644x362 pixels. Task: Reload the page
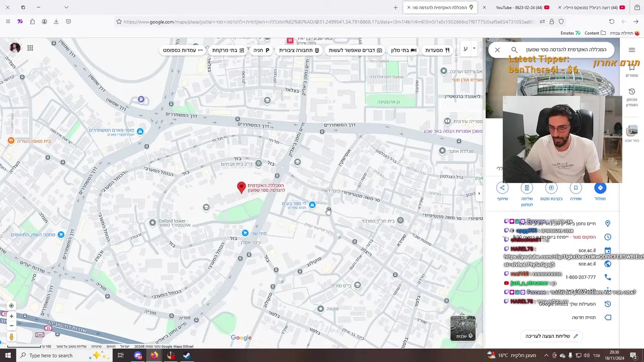[x=611, y=22]
